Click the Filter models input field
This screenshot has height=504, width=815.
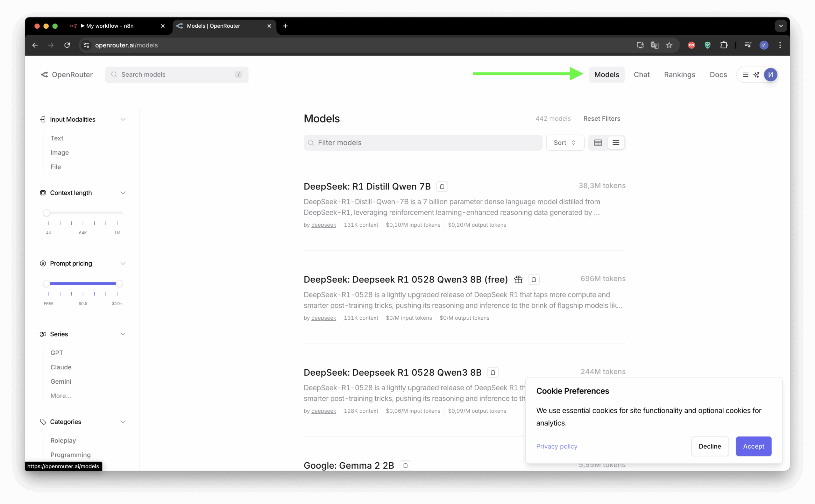click(423, 143)
